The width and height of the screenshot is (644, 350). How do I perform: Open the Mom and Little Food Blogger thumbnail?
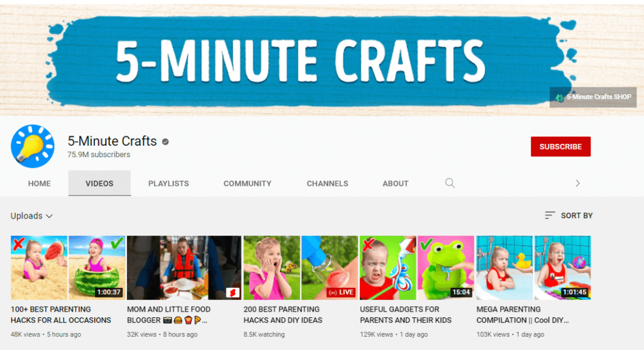184,268
